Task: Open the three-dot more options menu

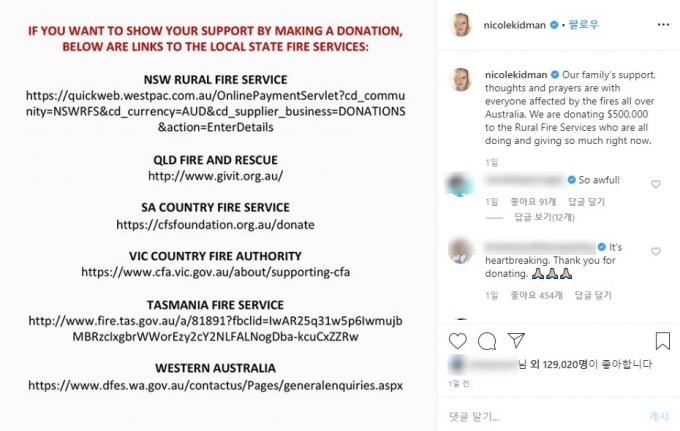Action: pos(663,25)
